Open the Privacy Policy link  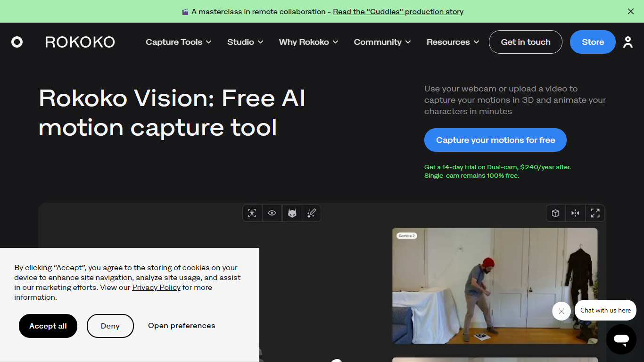click(x=157, y=288)
